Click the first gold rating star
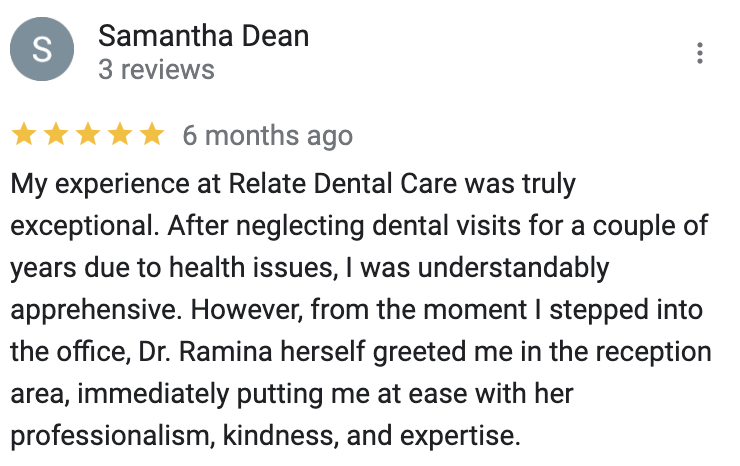 click(x=24, y=135)
